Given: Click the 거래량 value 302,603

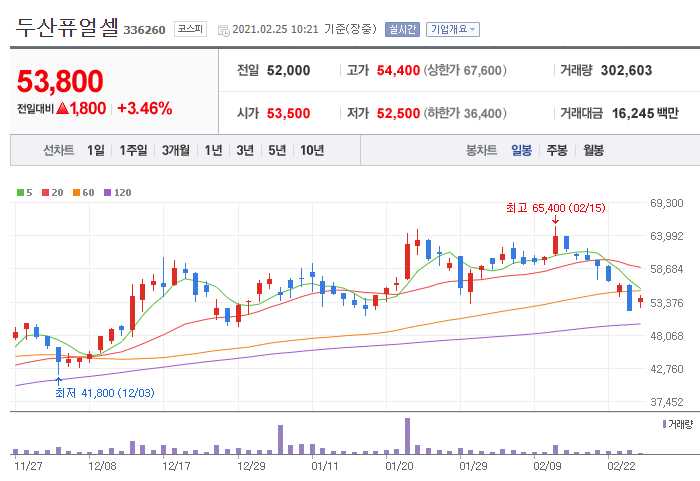Looking at the screenshot, I should (x=626, y=71).
